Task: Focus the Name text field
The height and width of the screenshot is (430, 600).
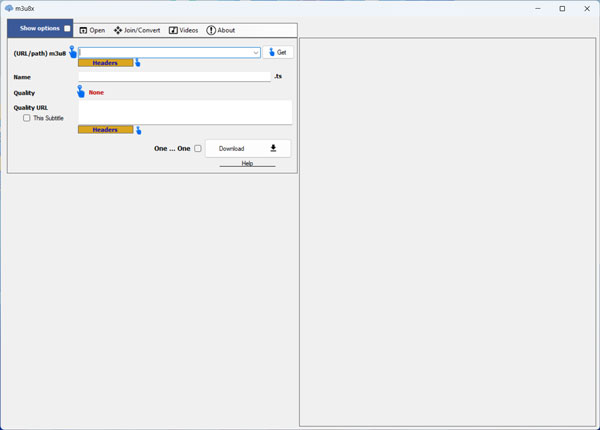Action: pos(174,77)
